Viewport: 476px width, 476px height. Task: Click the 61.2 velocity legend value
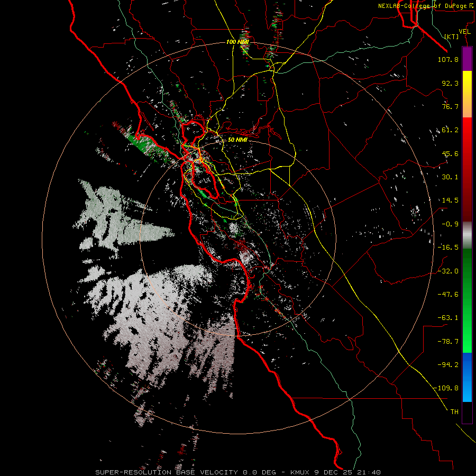point(450,130)
